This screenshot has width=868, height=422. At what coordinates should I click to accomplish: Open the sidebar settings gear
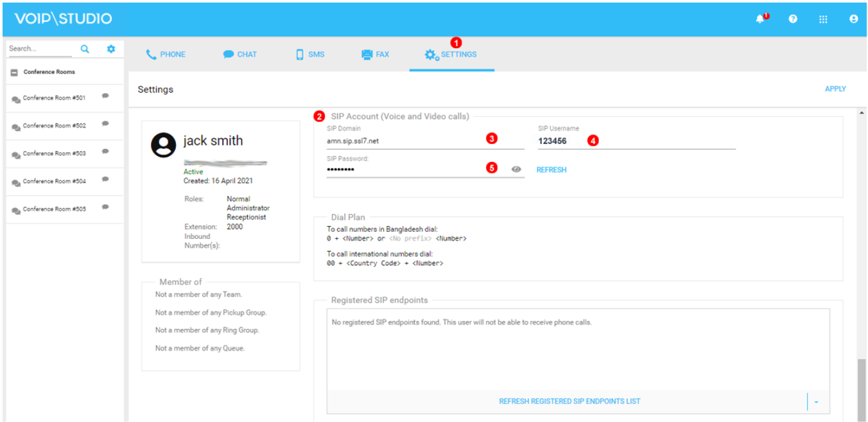pyautogui.click(x=111, y=48)
